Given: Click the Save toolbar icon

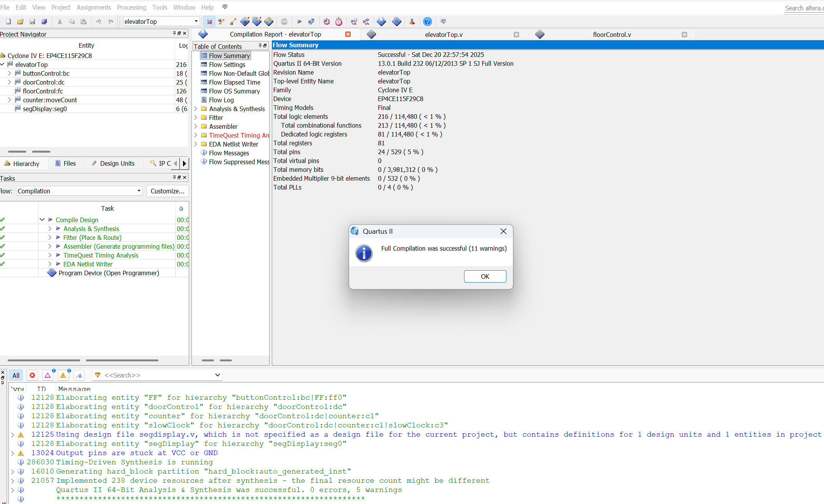Looking at the screenshot, I should [x=32, y=22].
